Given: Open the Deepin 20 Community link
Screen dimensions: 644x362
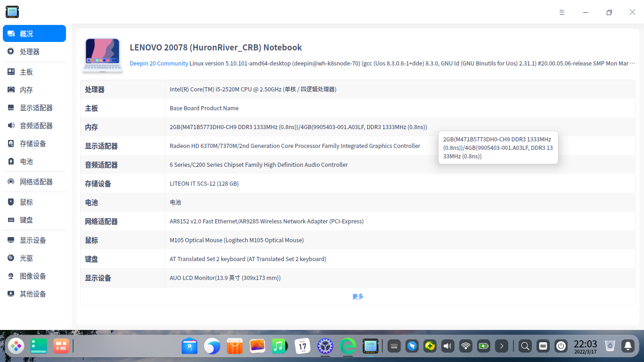Looking at the screenshot, I should pos(159,63).
